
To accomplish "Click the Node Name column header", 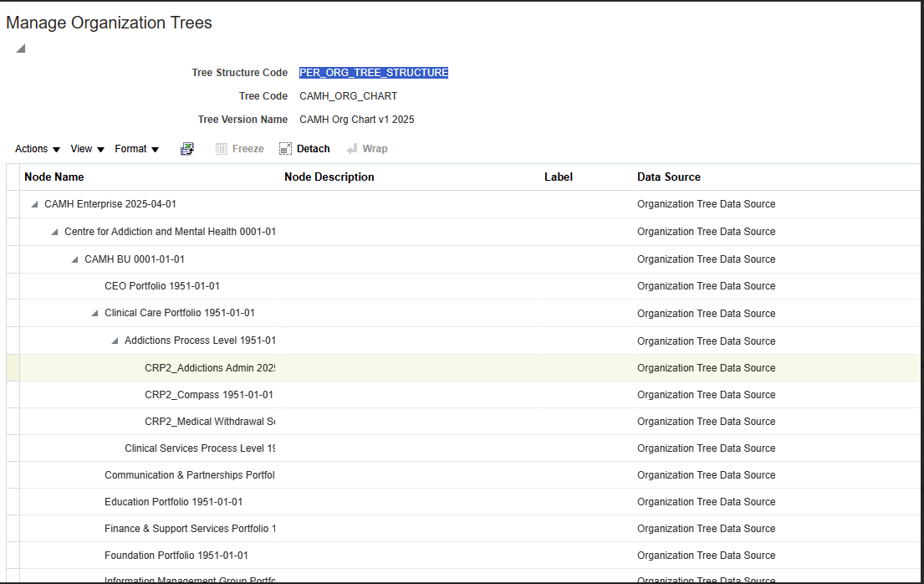I will click(x=54, y=177).
